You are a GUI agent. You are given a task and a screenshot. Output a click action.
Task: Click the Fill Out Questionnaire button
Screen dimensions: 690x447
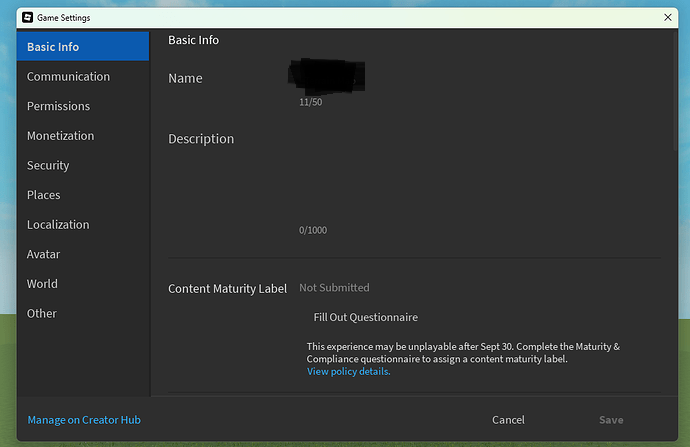[365, 317]
